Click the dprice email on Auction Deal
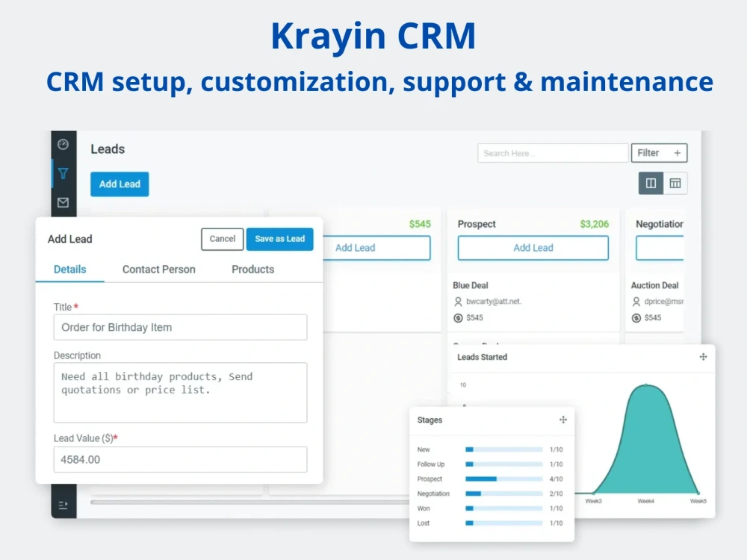 click(x=663, y=302)
